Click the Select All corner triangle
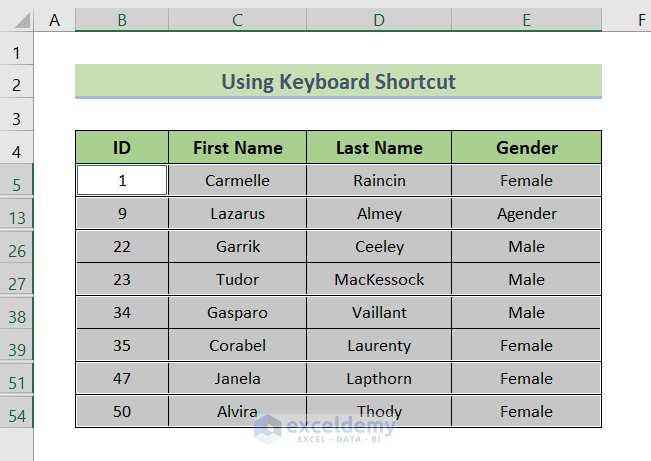This screenshot has width=651, height=461. click(22, 20)
